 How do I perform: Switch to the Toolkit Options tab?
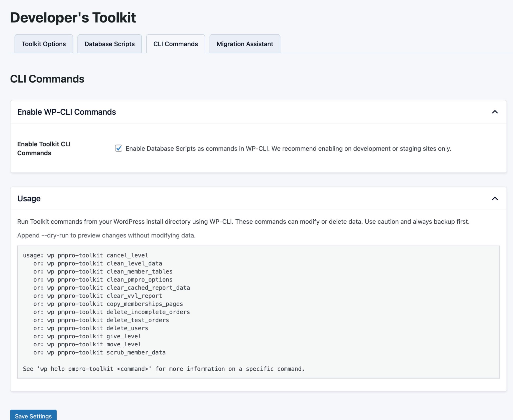(x=43, y=44)
